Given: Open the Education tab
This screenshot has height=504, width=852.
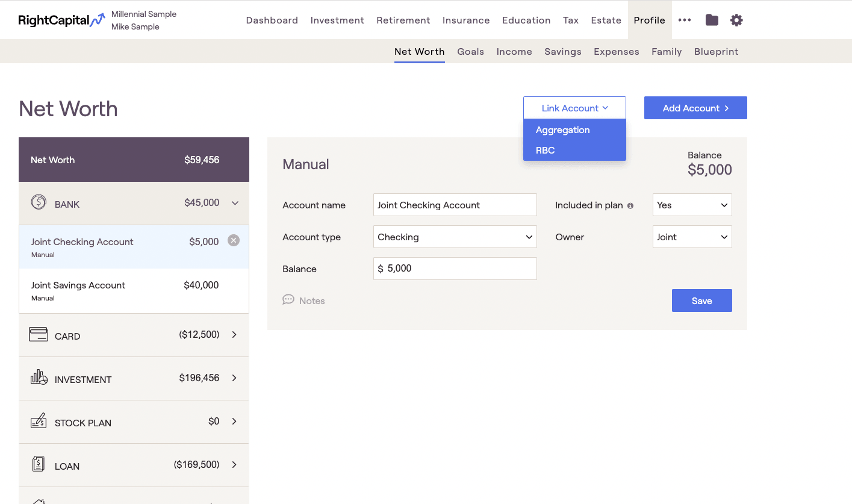Looking at the screenshot, I should 526,20.
